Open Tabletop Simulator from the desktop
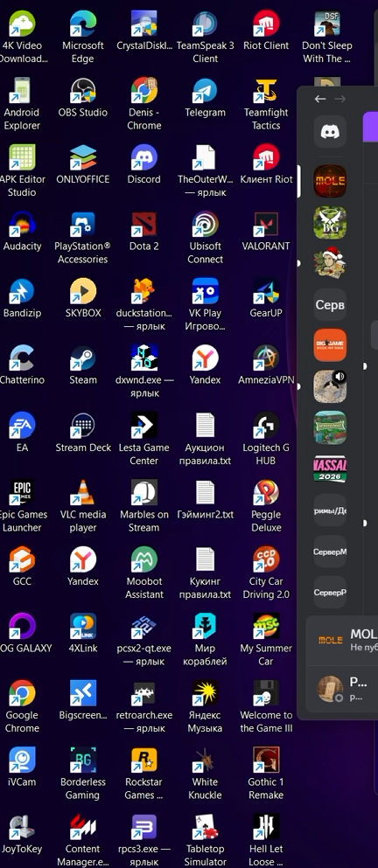Image resolution: width=378 pixels, height=868 pixels. click(x=205, y=828)
